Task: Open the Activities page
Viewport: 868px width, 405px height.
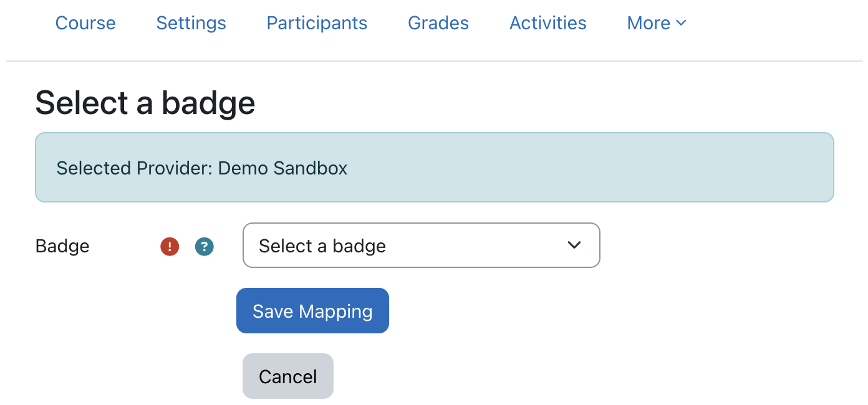Action: pos(547,23)
